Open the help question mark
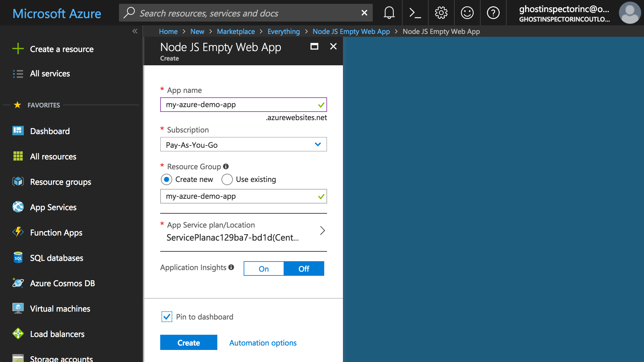This screenshot has width=644, height=362. point(493,13)
